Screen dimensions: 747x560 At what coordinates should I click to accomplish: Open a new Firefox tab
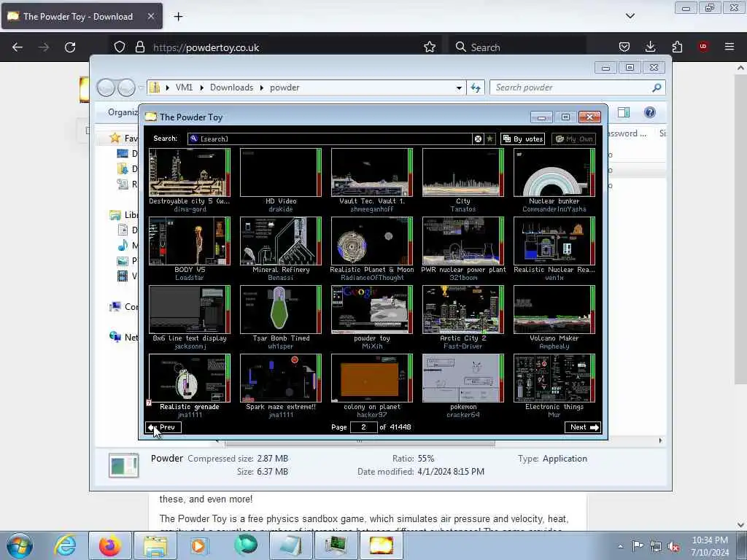click(178, 17)
